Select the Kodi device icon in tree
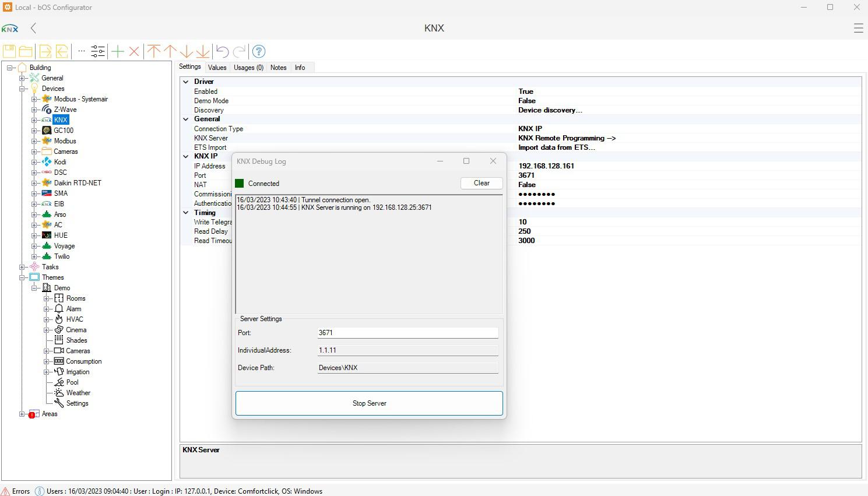Image resolution: width=868 pixels, height=496 pixels. pyautogui.click(x=47, y=162)
